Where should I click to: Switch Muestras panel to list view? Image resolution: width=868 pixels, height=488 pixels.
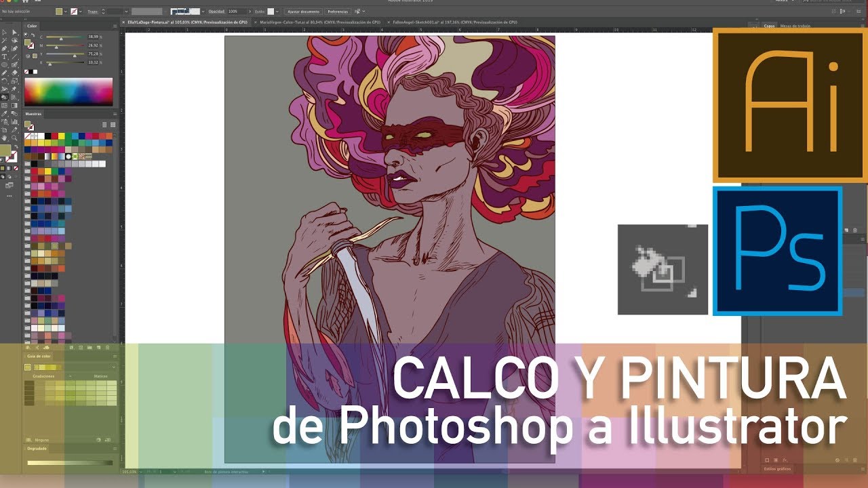(x=104, y=125)
